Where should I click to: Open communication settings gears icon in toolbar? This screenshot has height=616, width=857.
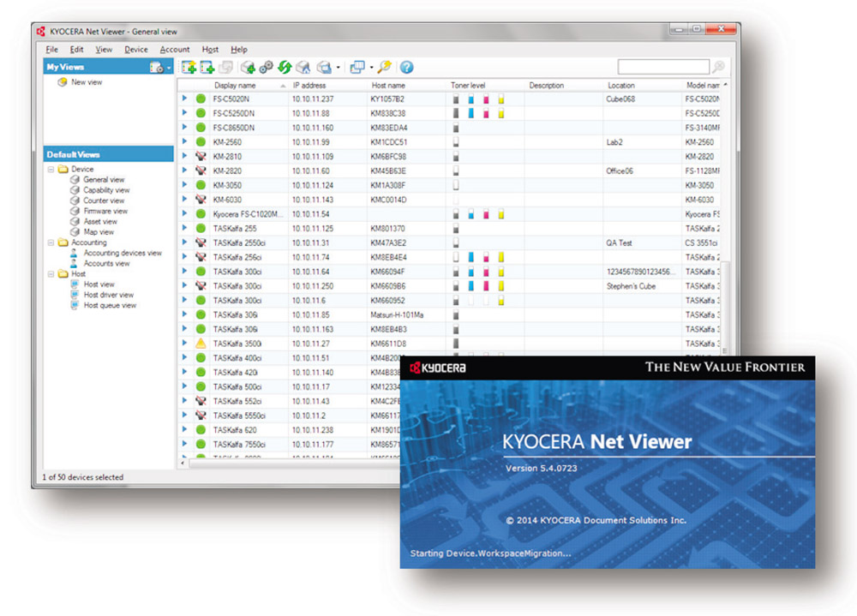coord(267,67)
